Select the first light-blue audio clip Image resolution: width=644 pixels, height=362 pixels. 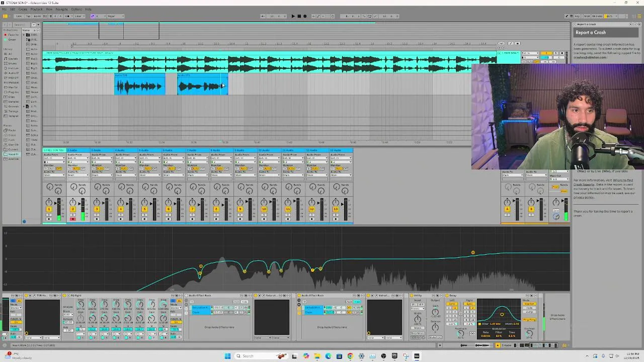tap(140, 84)
